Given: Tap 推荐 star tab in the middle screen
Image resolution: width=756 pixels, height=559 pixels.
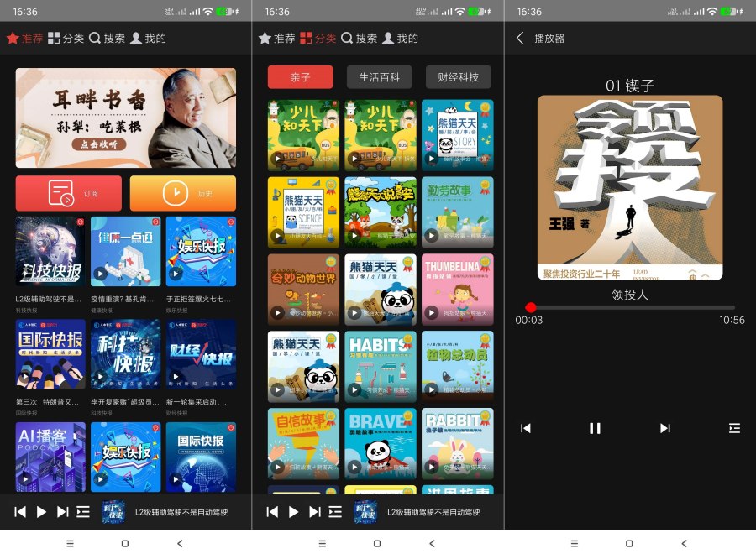Looking at the screenshot, I should pyautogui.click(x=276, y=38).
